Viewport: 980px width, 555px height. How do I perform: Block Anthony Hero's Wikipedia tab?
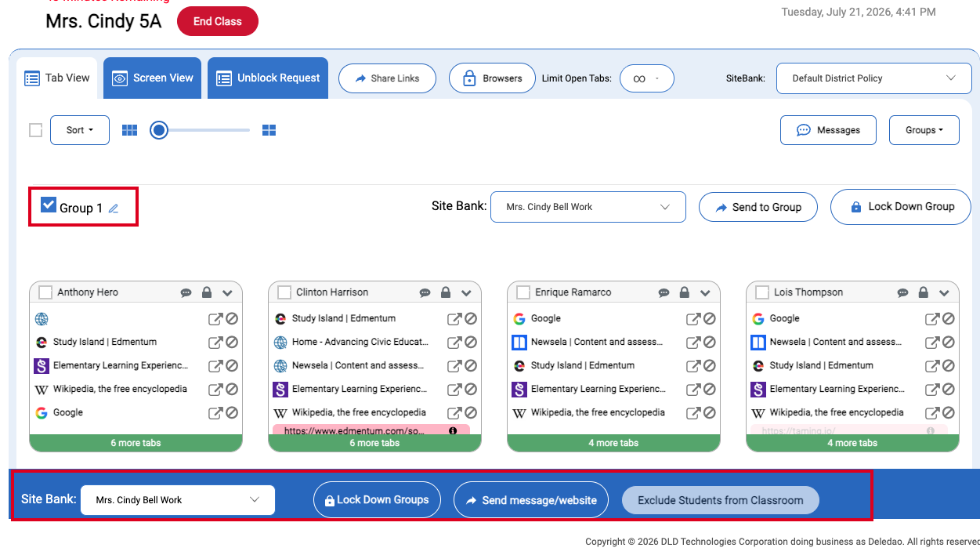point(232,390)
